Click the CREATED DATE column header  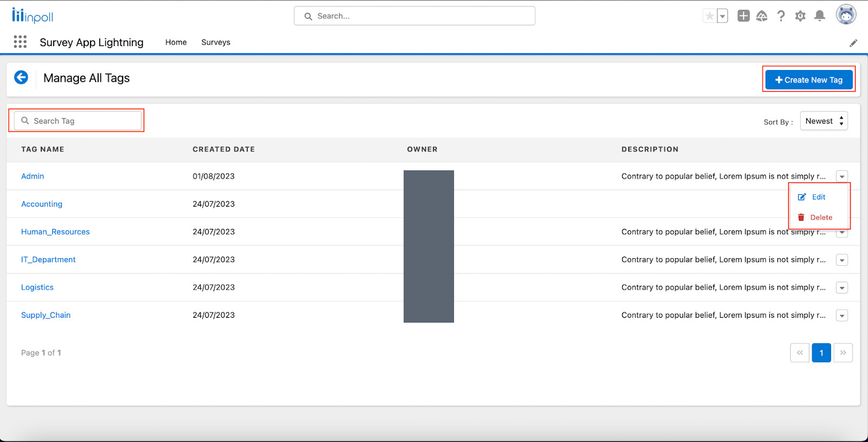224,149
